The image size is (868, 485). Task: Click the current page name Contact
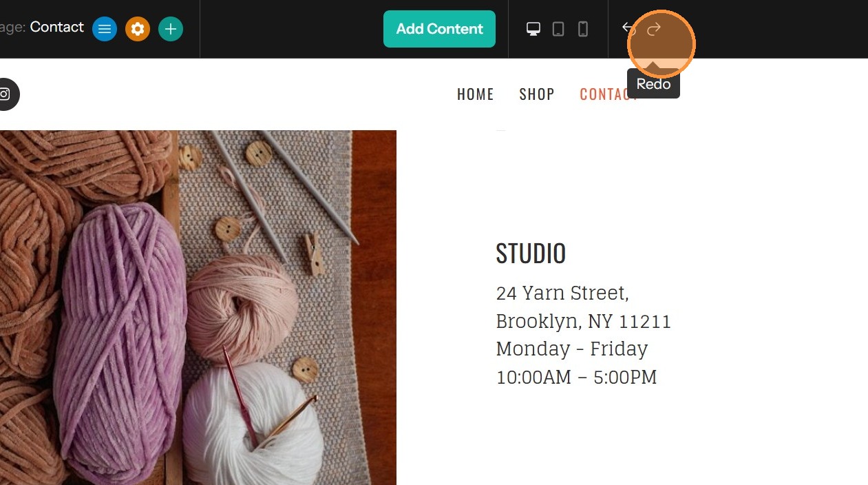[57, 27]
